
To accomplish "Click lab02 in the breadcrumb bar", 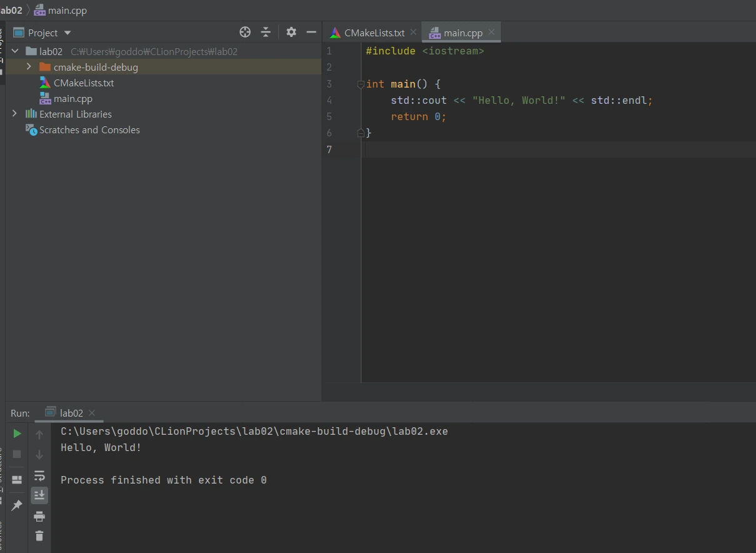I will (11, 10).
